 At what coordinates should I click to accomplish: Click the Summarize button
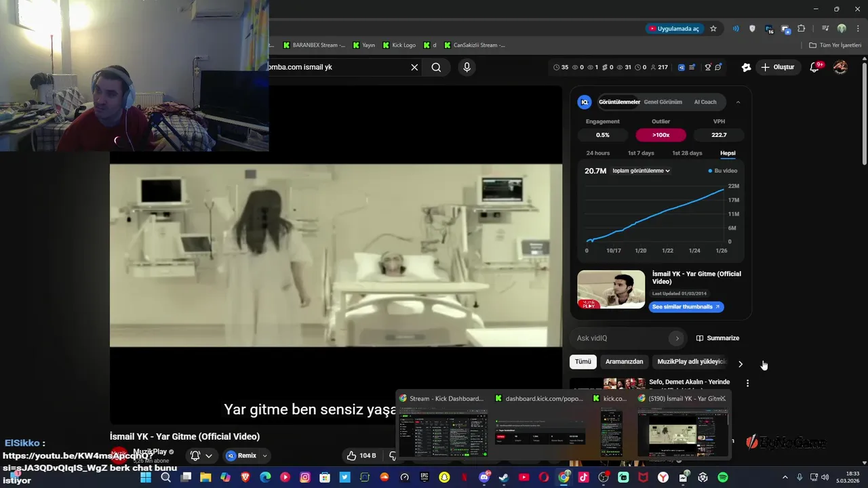click(717, 338)
